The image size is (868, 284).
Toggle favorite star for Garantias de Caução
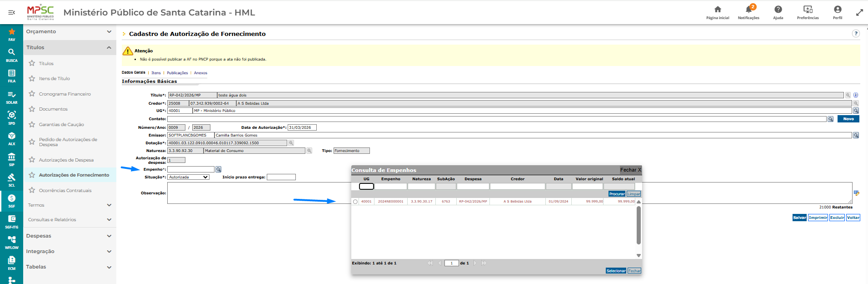point(32,124)
